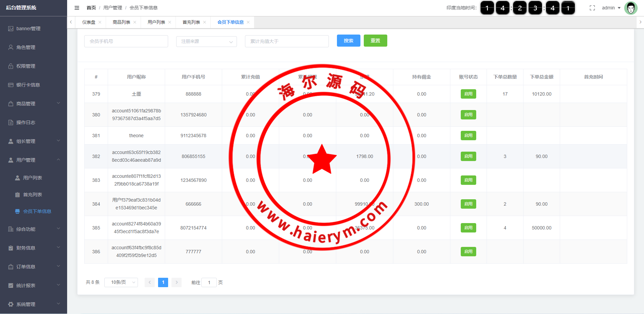Close the 商品列表 tab
This screenshot has width=644, height=314.
135,22
